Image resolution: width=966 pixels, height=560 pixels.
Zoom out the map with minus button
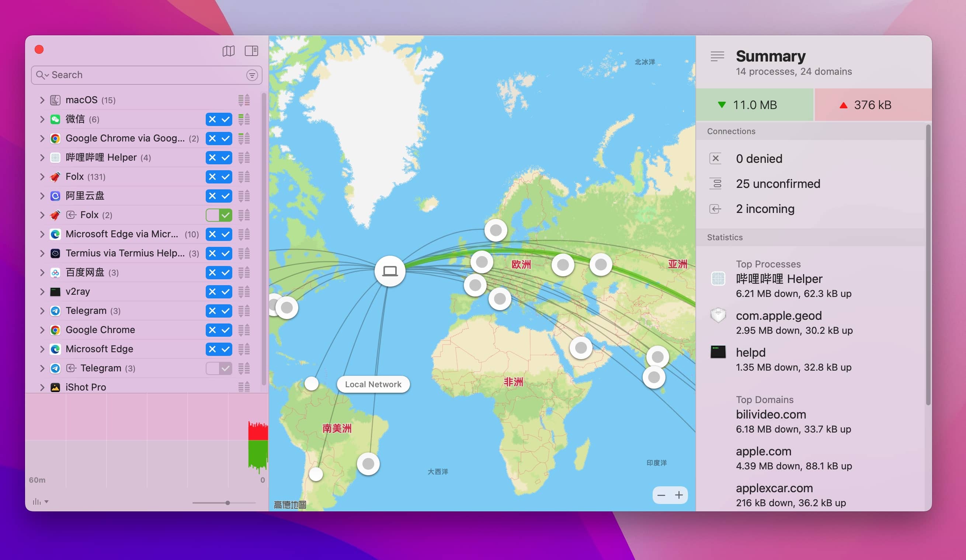click(661, 495)
